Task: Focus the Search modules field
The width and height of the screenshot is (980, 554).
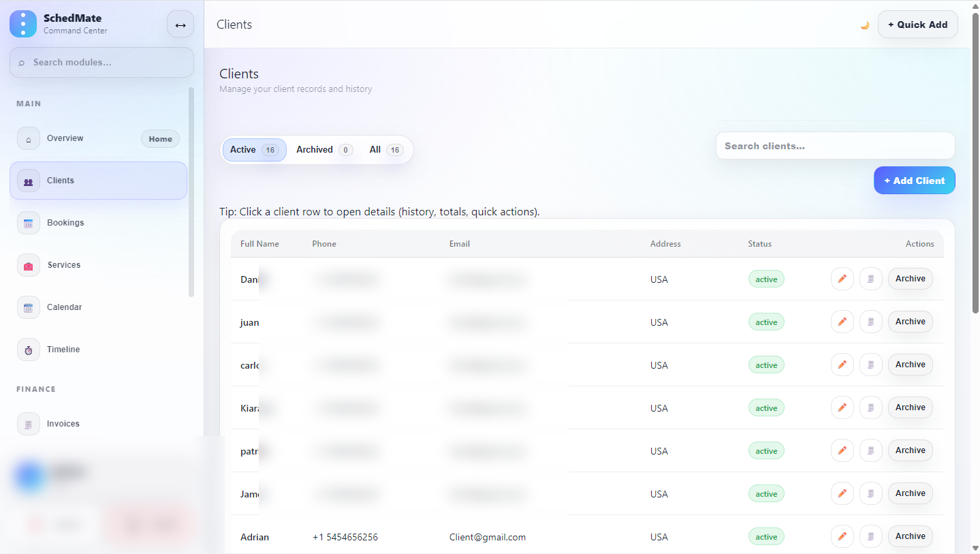Action: click(x=102, y=63)
